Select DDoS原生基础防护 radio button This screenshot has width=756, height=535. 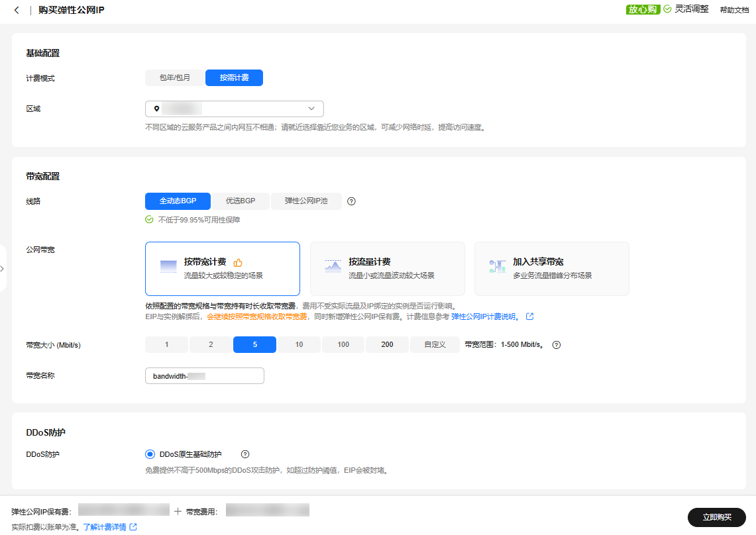[150, 454]
